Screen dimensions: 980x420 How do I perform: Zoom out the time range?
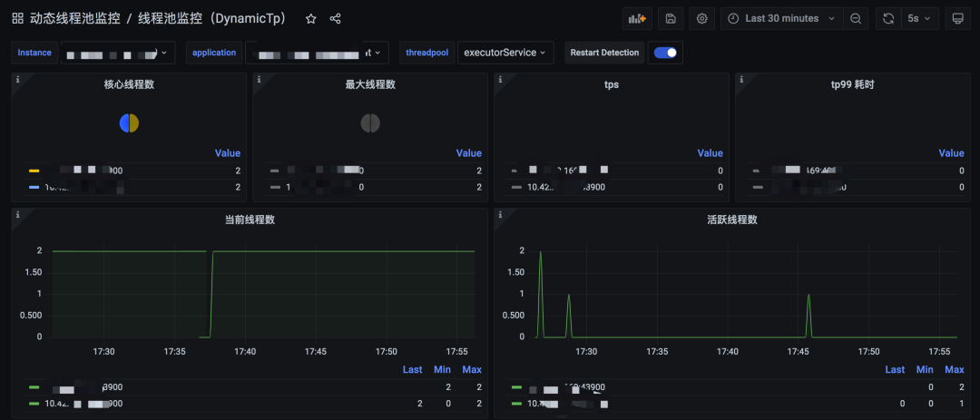click(856, 19)
